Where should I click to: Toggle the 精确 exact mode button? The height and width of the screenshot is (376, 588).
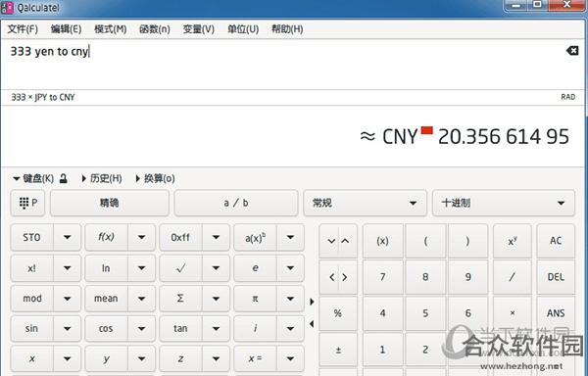(x=109, y=203)
